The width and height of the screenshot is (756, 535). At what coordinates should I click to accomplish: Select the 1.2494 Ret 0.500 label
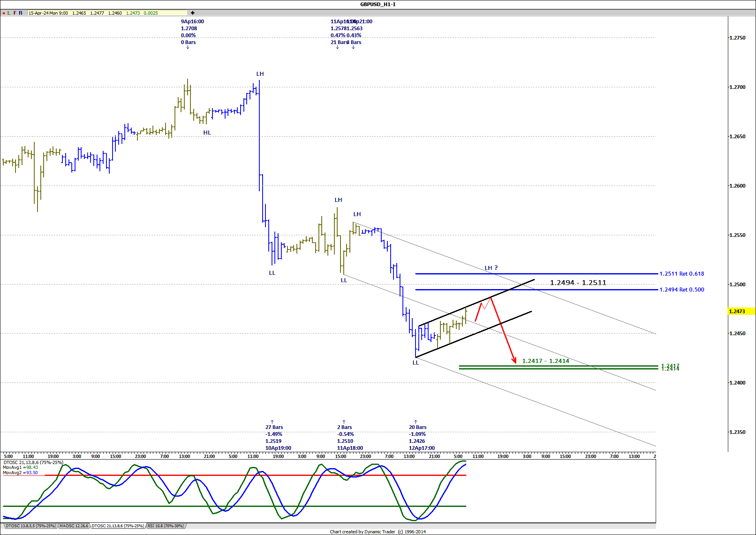pos(682,290)
